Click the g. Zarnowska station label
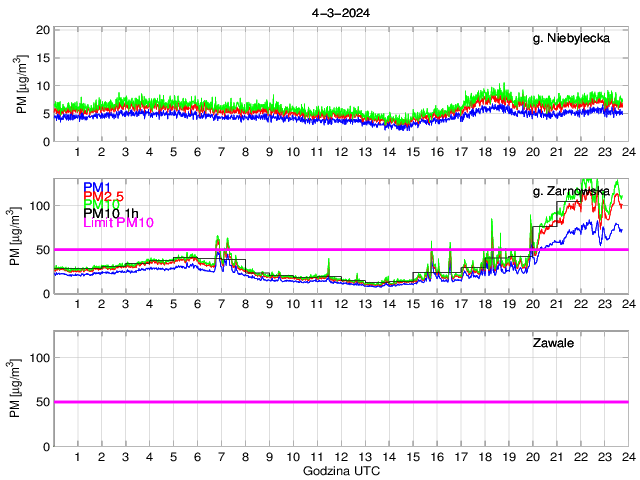640x480 pixels. [571, 191]
